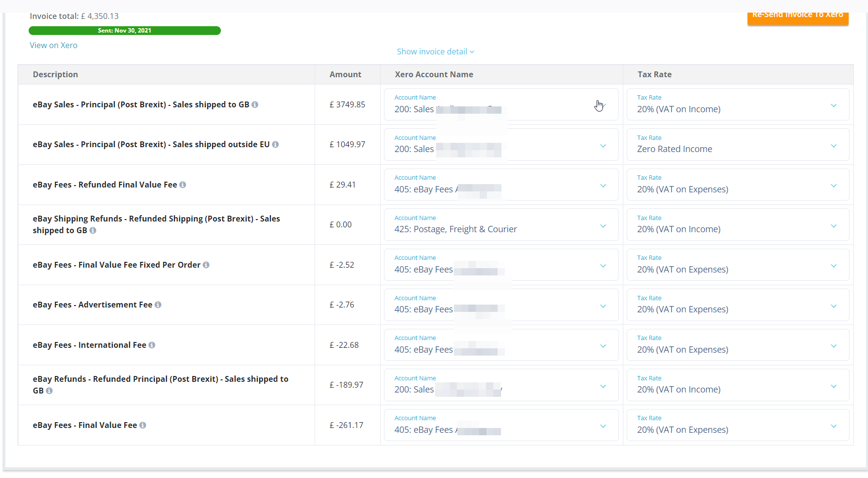This screenshot has width=868, height=478.
Task: Select amount £ 0.00
Action: pos(341,224)
